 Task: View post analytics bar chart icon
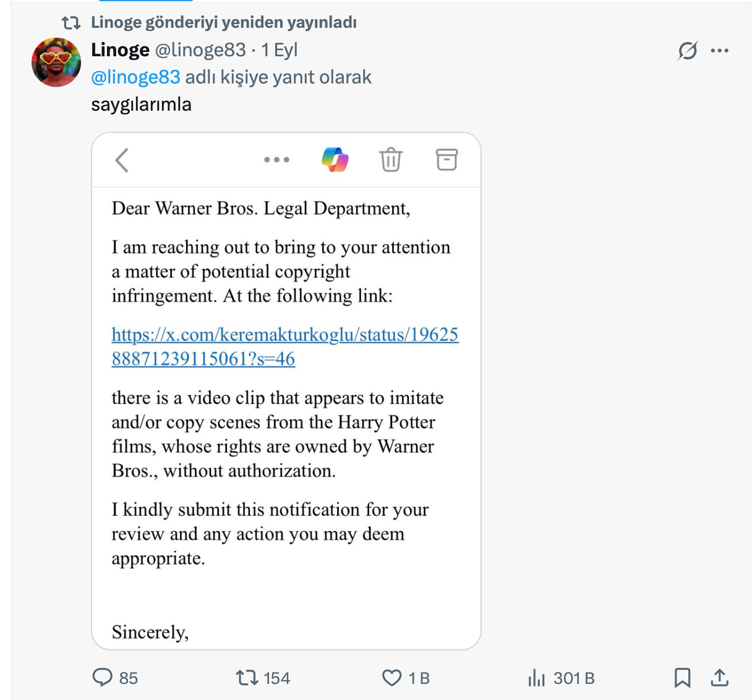[536, 678]
